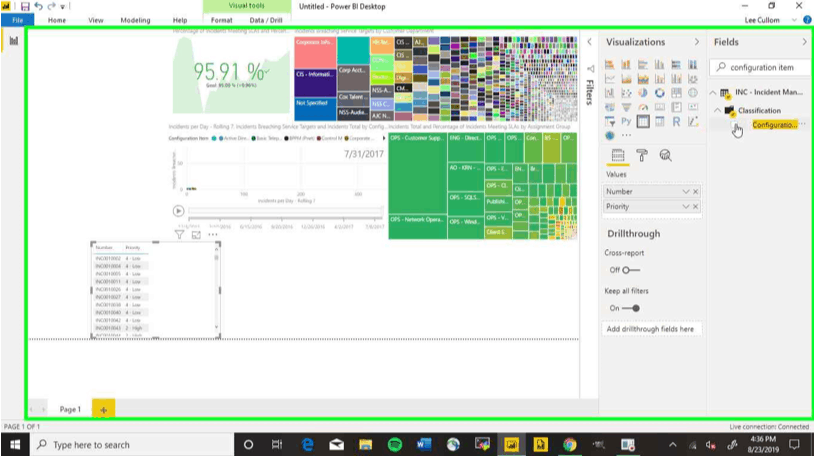Open more options ellipsis above table visual
The height and width of the screenshot is (458, 816).
click(x=212, y=235)
